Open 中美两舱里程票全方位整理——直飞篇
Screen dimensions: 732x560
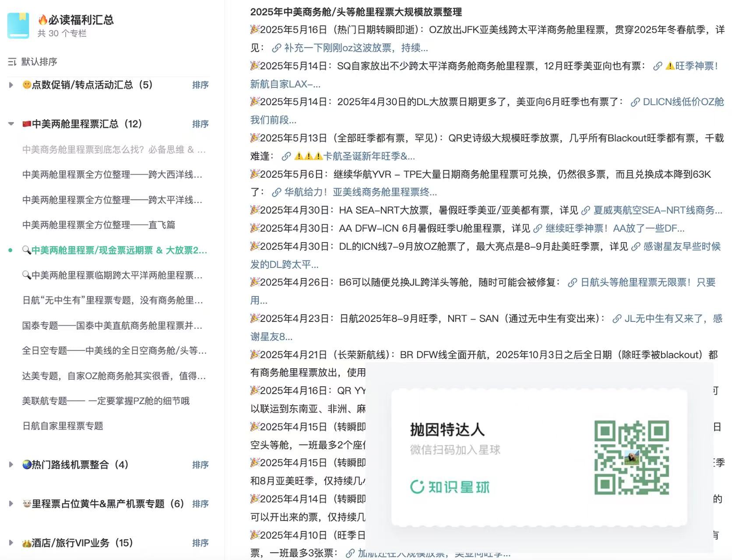pos(99,225)
